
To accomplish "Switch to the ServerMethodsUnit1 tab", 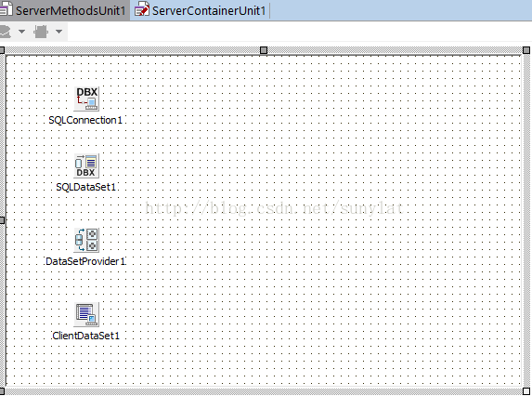I will click(x=64, y=10).
